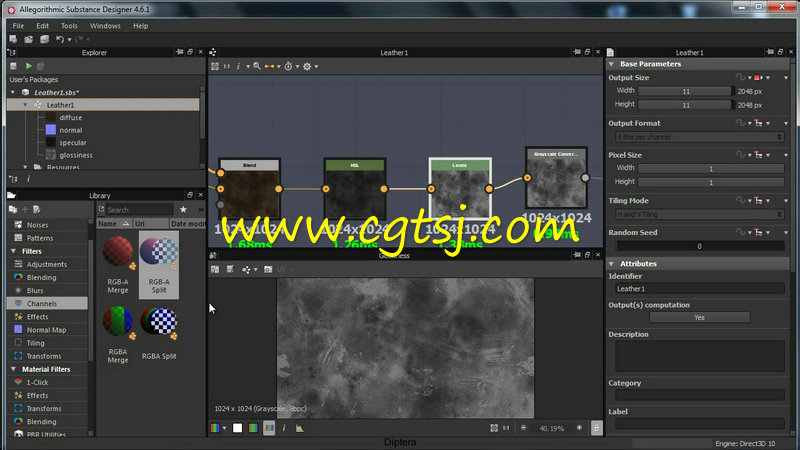Click the gear settings icon in graph toolbar

click(307, 66)
